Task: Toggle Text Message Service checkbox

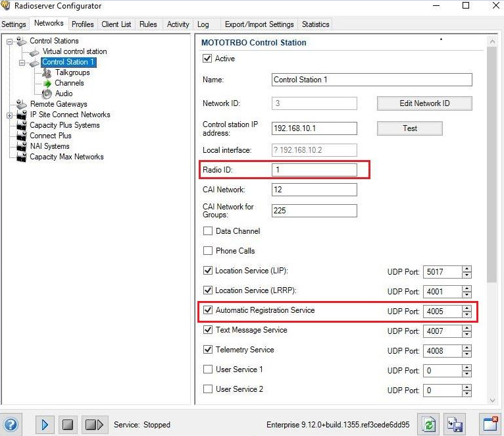Action: 208,330
